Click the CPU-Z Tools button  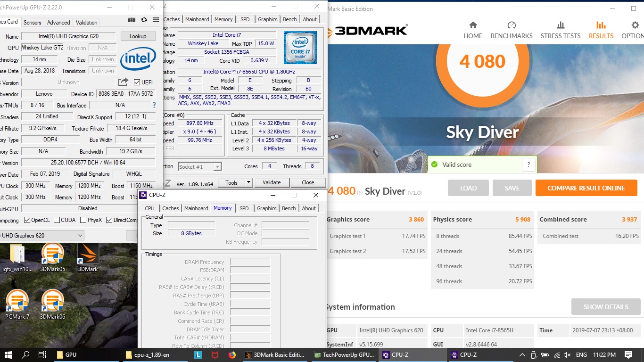coord(231,182)
